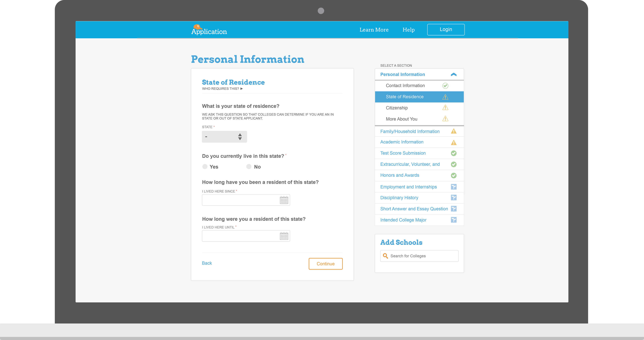Click the More About You warning icon
The height and width of the screenshot is (340, 644).
(445, 119)
